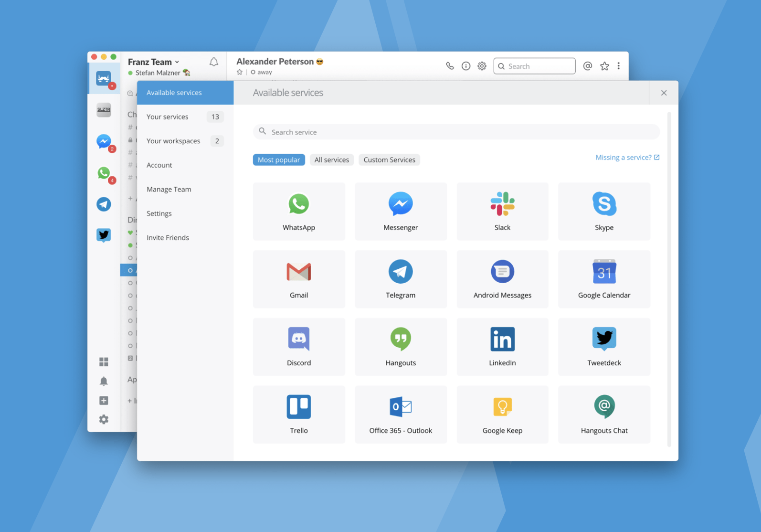Viewport: 761px width, 532px height.
Task: Switch to WhatsApp in the sidebar
Action: coord(104,173)
